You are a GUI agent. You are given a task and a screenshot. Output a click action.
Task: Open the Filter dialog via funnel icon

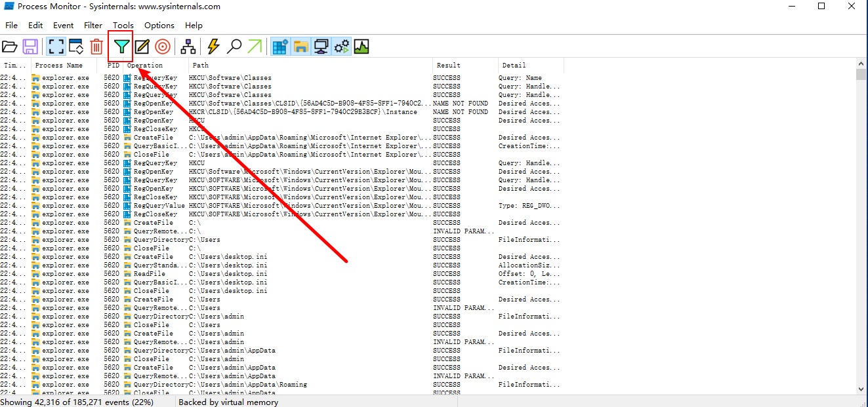point(121,47)
